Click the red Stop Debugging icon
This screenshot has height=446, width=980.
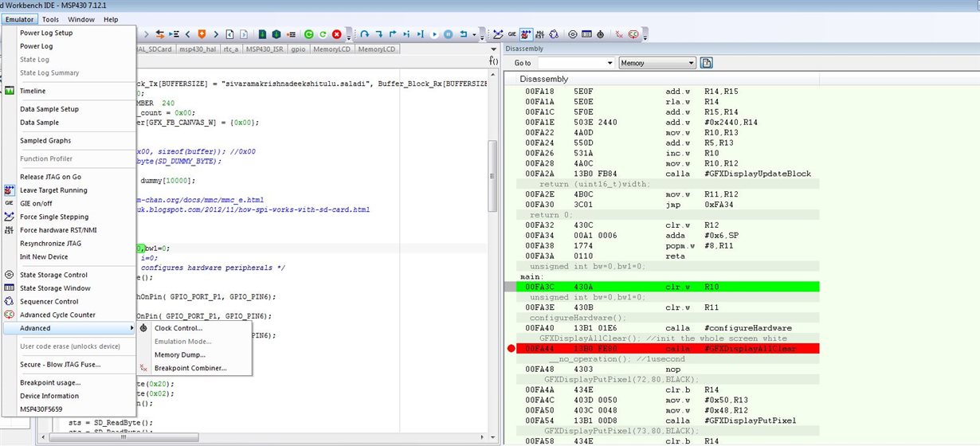pos(337,34)
